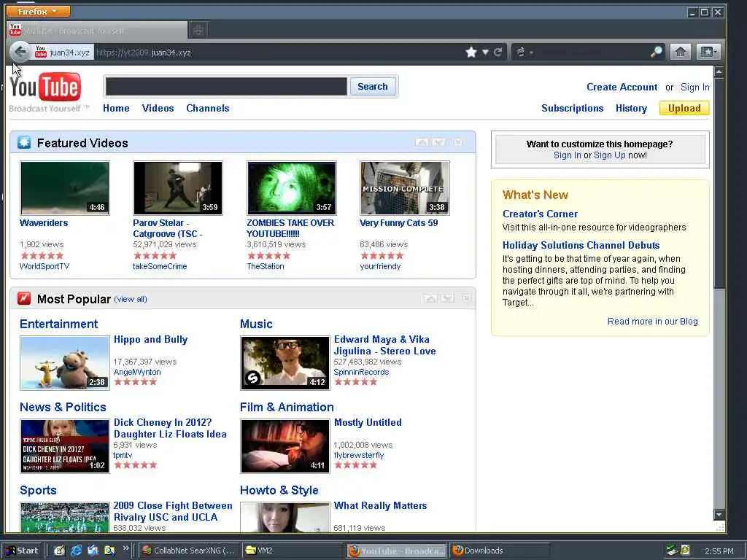Open the Very Funny Cats 59 thumbnail
The width and height of the screenshot is (747, 560).
tap(404, 188)
